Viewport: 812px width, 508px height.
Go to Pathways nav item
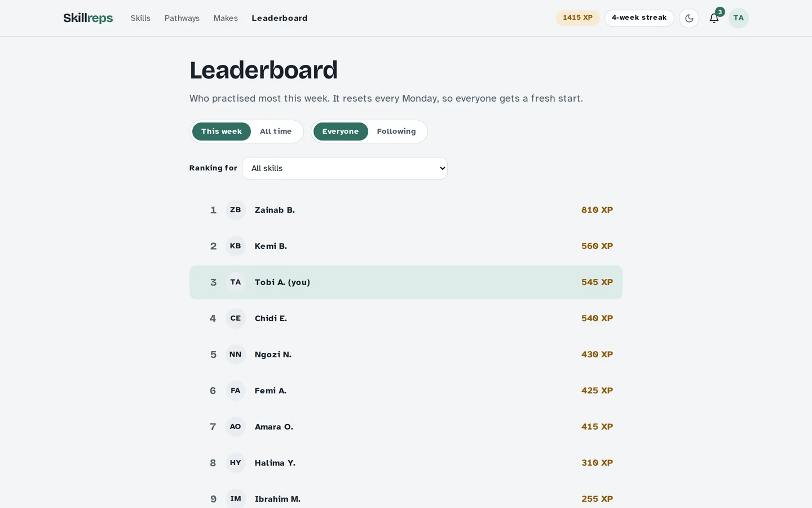tap(182, 18)
